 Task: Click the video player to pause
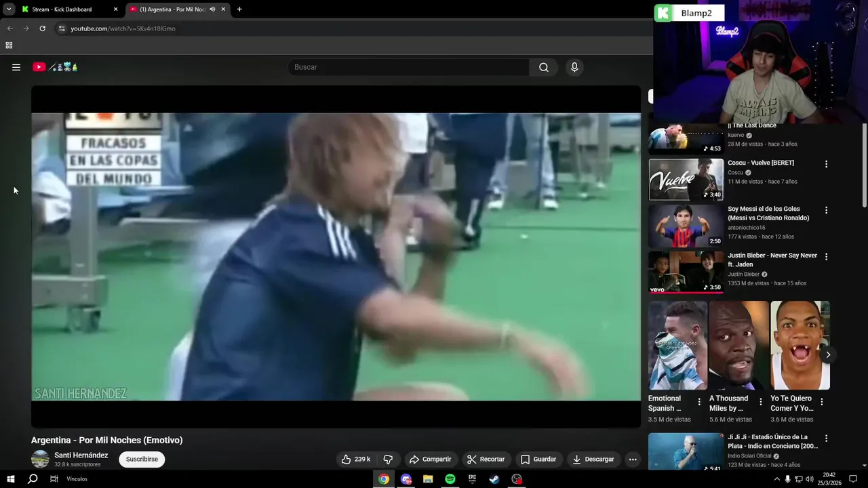point(336,257)
